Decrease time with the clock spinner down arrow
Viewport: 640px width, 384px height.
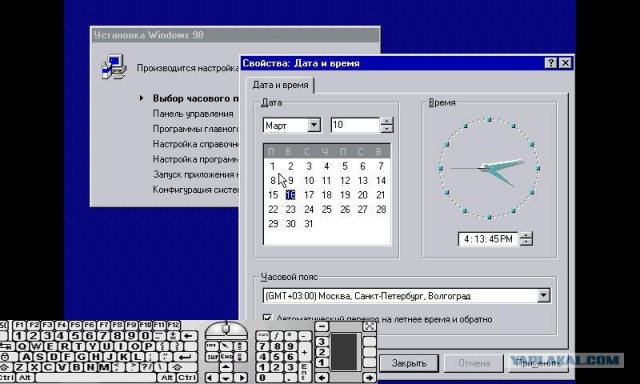click(x=527, y=242)
